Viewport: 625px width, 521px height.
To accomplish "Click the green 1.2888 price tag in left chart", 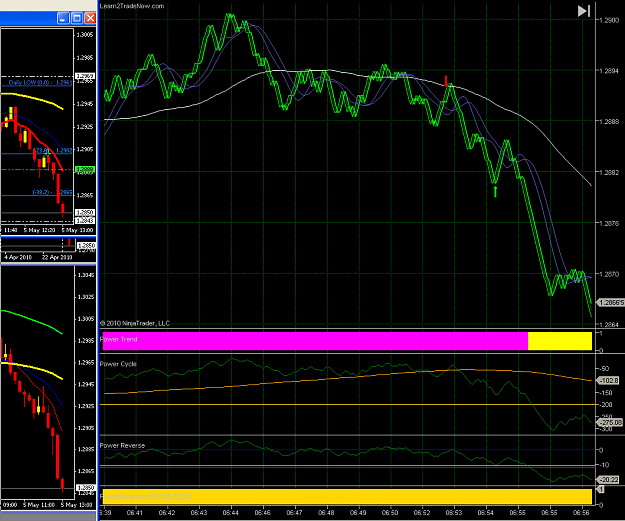I will (85, 169).
